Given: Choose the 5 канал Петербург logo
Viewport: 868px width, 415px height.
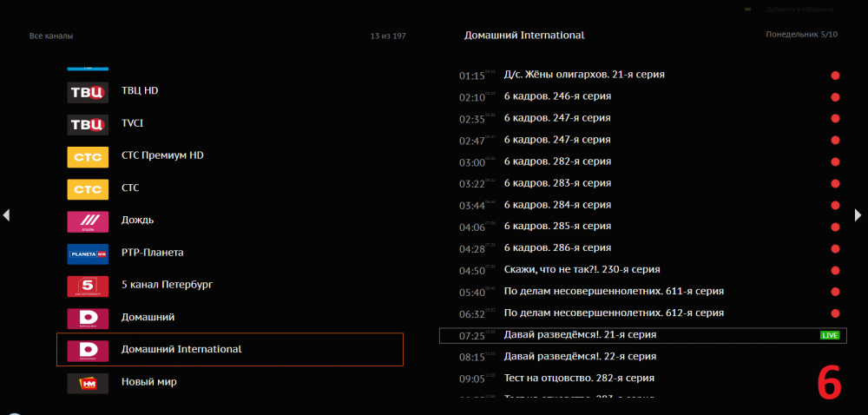Looking at the screenshot, I should pyautogui.click(x=88, y=285).
